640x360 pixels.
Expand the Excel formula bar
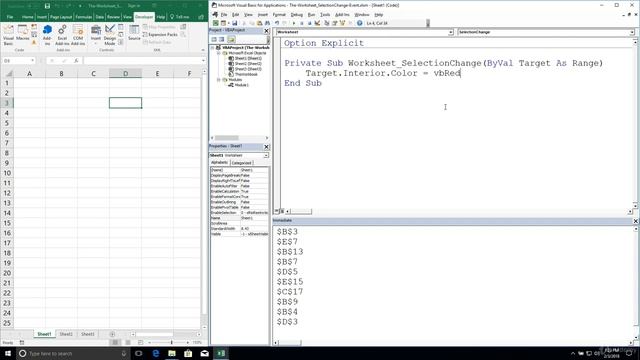pos(203,61)
